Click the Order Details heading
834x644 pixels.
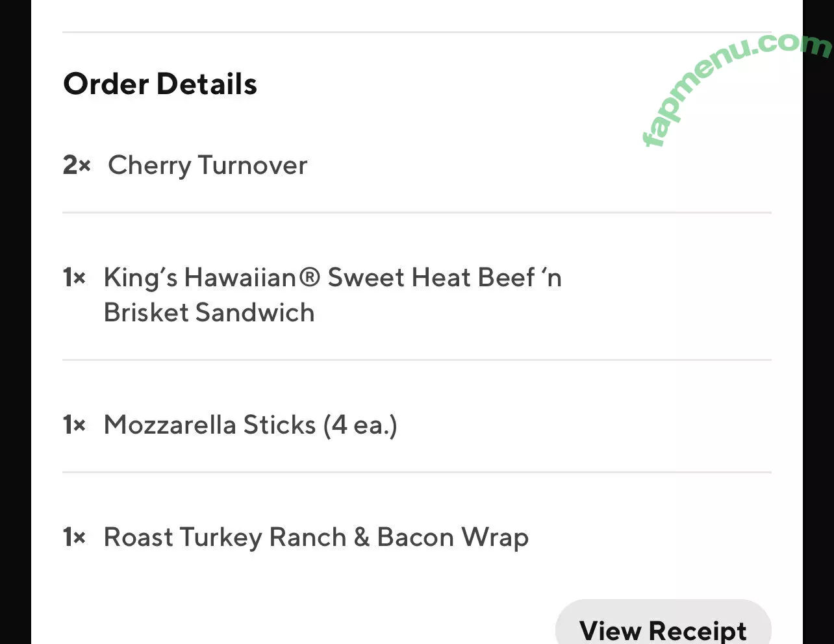click(160, 84)
